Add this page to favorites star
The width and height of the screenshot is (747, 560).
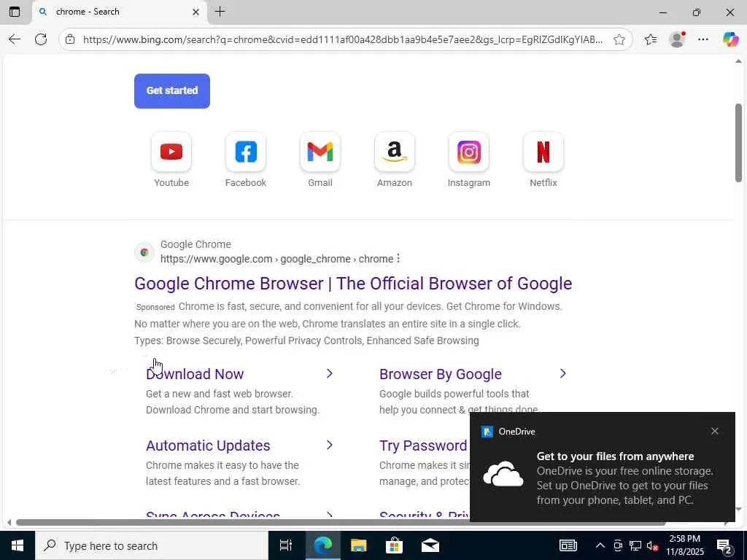(619, 39)
